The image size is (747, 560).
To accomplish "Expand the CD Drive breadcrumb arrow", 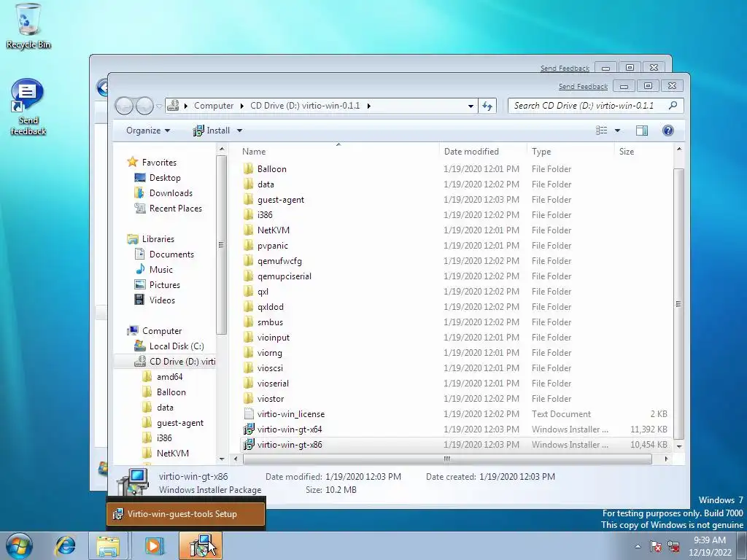I will 368,106.
